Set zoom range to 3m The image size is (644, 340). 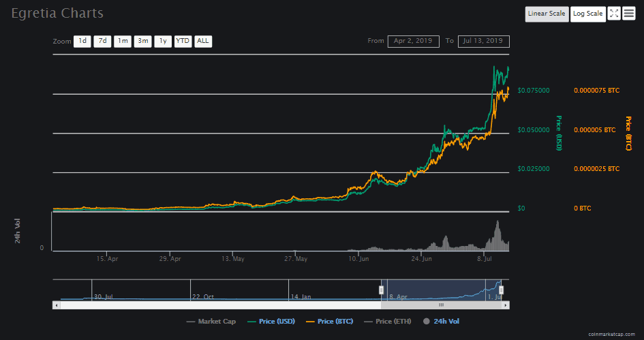(x=142, y=41)
